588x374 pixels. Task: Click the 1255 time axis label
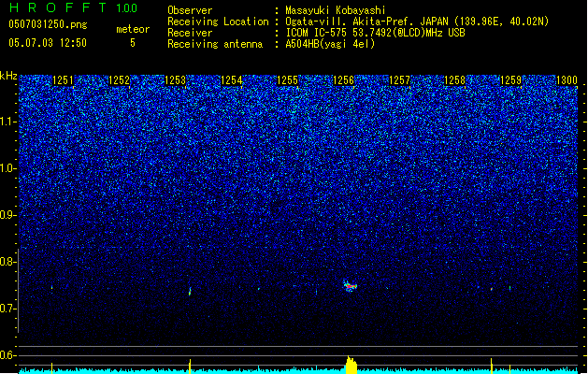[287, 80]
